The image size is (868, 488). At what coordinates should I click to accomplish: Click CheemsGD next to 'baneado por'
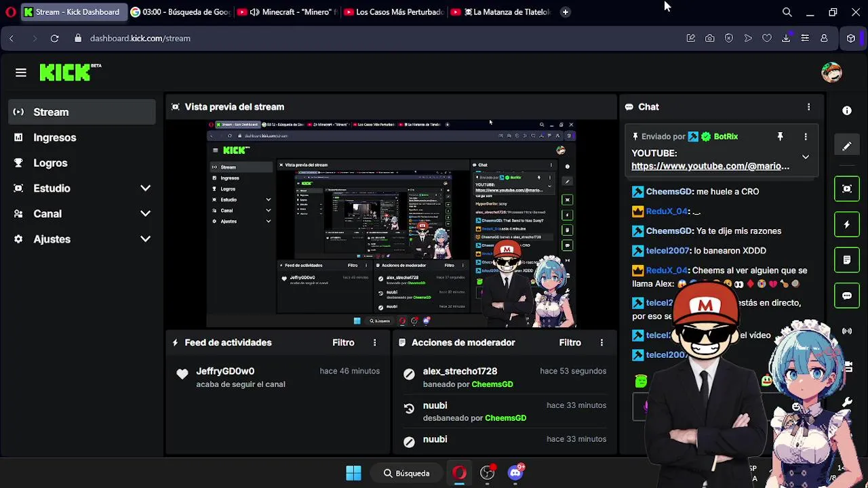(x=492, y=384)
